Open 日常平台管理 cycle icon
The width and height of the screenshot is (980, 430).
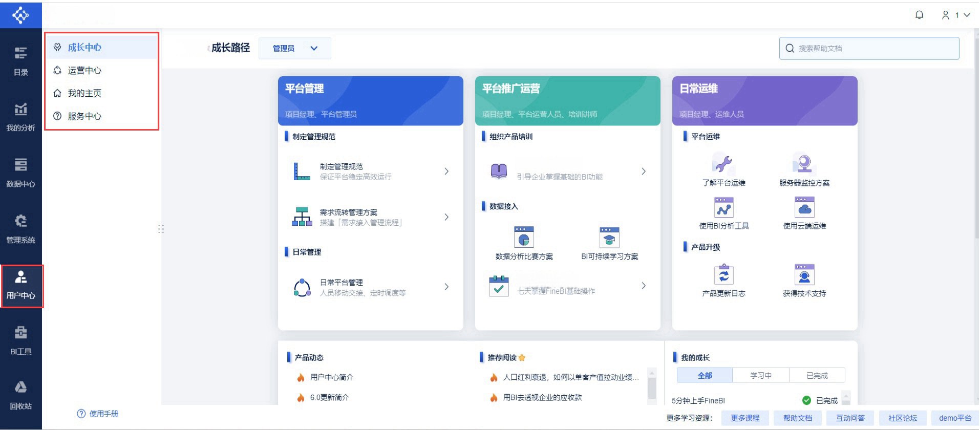click(302, 288)
